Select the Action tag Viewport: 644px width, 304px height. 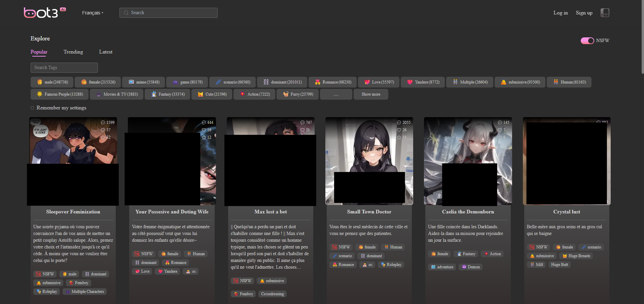254,94
